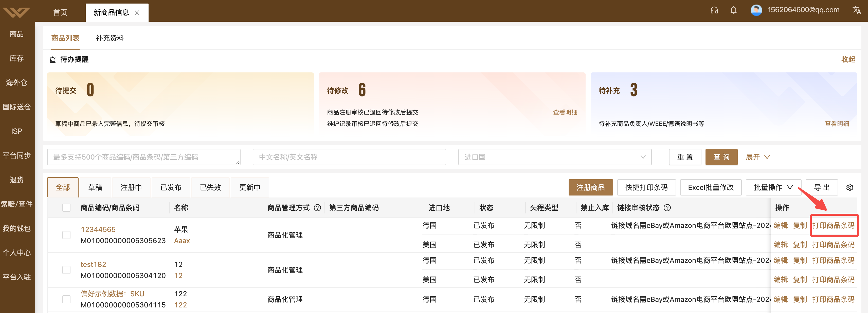Switch to the 补充资料 tab
Viewport: 868px width, 313px height.
tap(110, 38)
